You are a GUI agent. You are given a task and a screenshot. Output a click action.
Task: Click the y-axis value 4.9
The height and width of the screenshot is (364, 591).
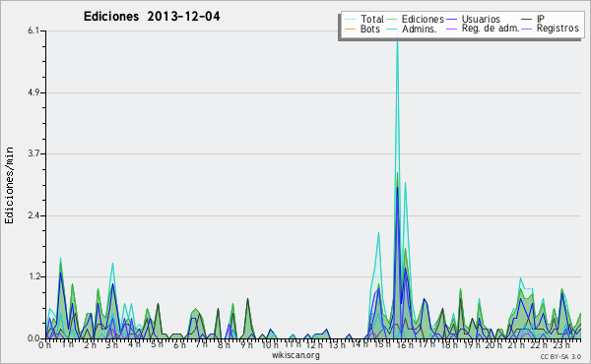pos(33,92)
